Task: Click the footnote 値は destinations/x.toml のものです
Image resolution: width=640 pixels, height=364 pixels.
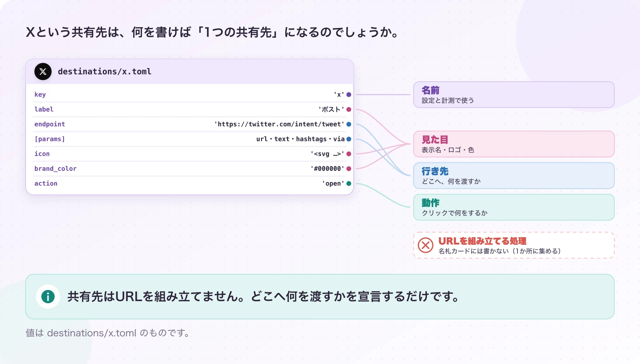Action: click(x=108, y=333)
